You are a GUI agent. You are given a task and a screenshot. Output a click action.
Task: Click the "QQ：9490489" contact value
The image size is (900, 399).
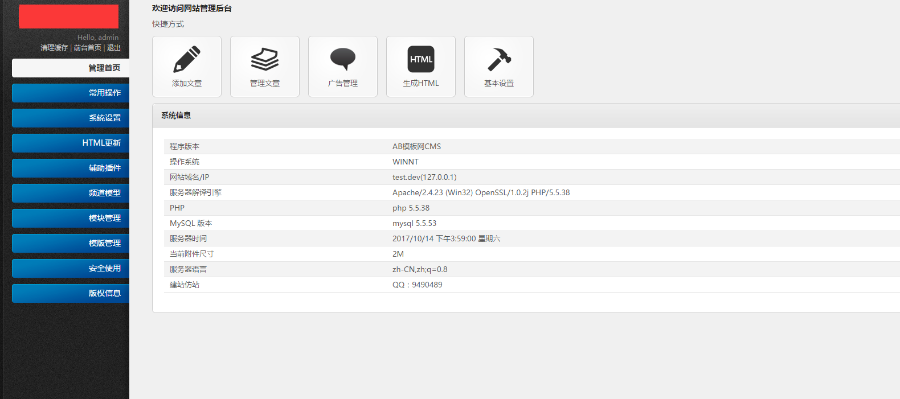tap(417, 285)
